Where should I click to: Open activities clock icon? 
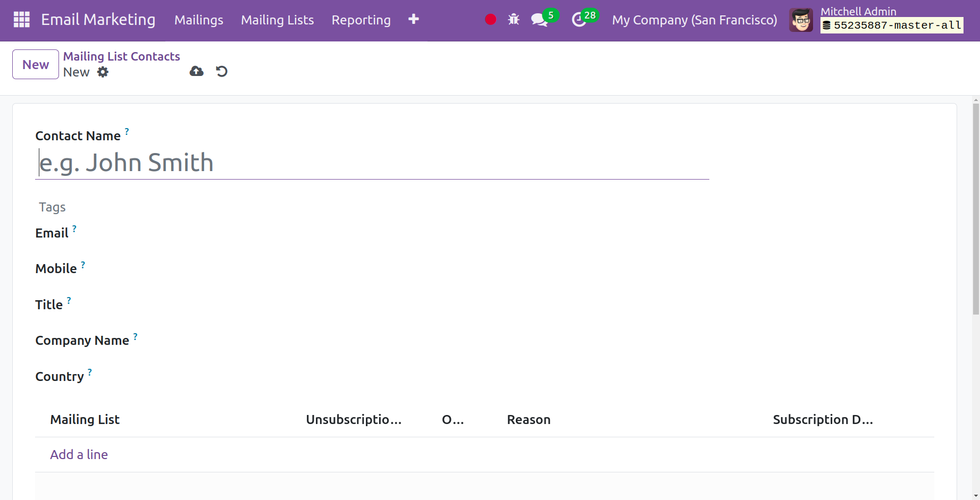pos(579,20)
